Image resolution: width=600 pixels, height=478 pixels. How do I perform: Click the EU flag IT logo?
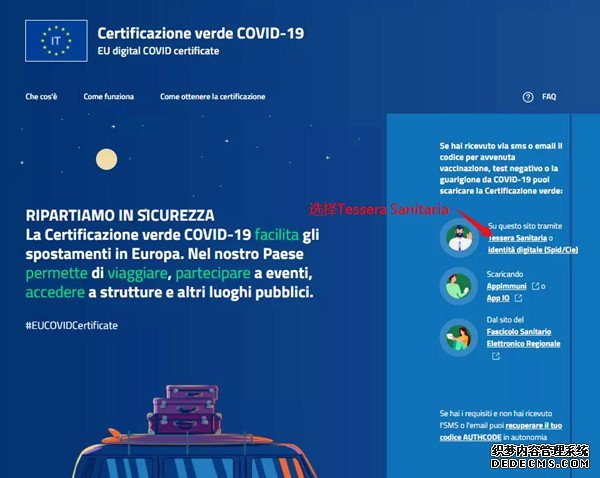[x=56, y=40]
